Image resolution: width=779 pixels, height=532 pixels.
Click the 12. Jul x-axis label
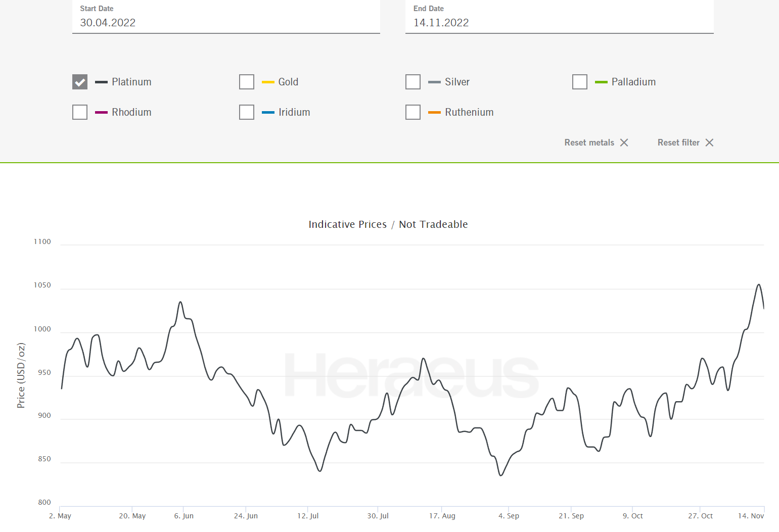tap(308, 516)
